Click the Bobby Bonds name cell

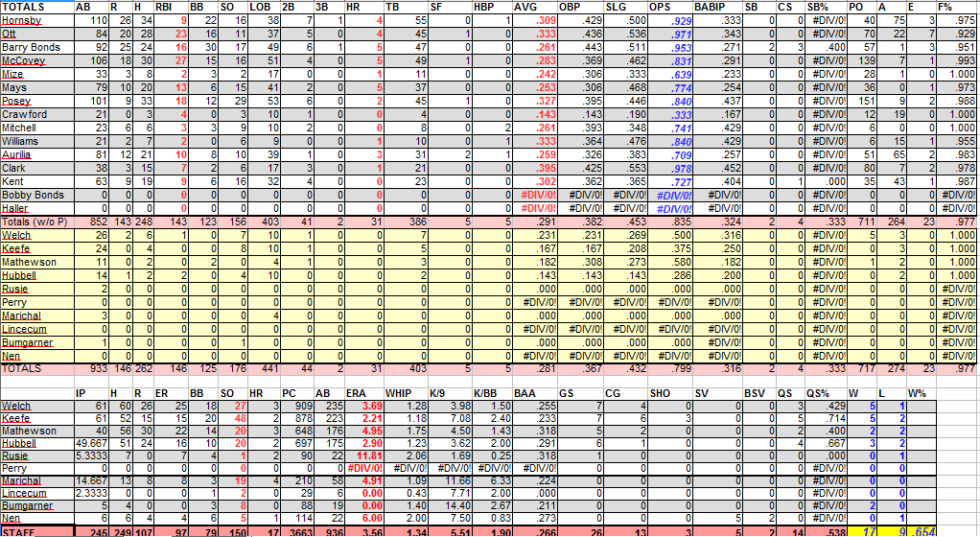click(x=36, y=195)
